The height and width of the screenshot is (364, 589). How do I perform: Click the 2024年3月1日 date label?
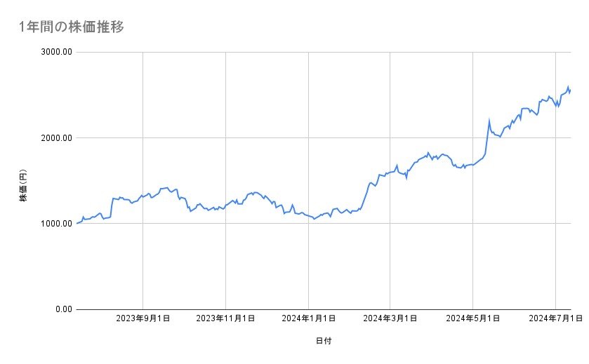point(390,319)
